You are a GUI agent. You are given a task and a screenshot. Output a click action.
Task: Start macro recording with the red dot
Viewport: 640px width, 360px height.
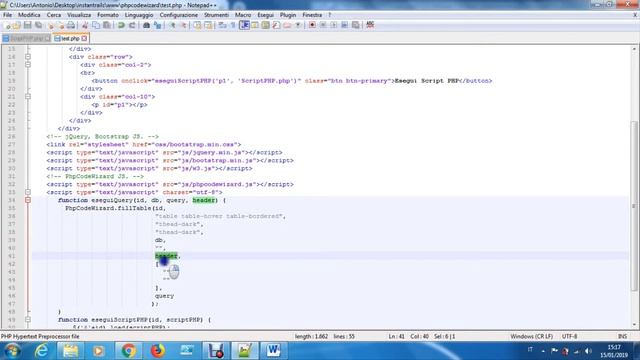coord(312,25)
